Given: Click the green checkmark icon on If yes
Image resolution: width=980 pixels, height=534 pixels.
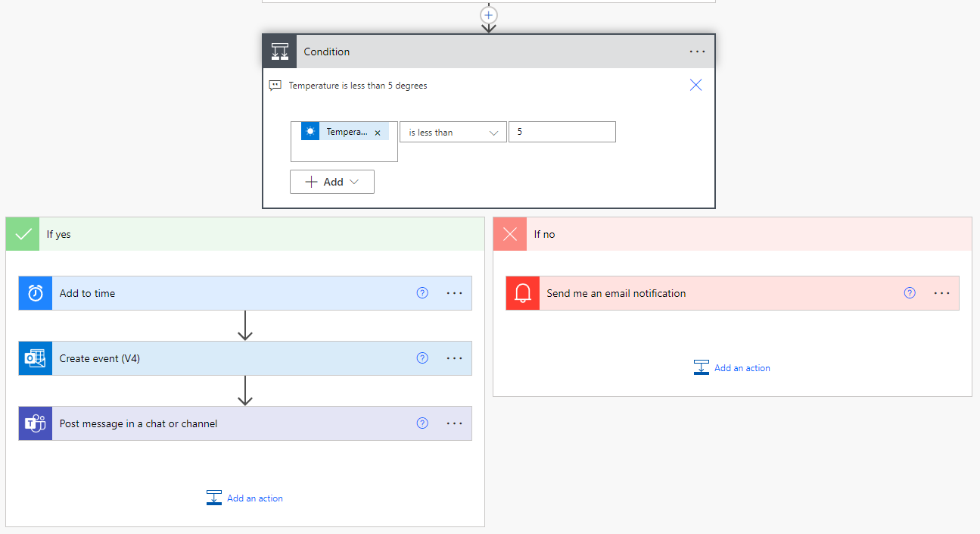Looking at the screenshot, I should 23,234.
